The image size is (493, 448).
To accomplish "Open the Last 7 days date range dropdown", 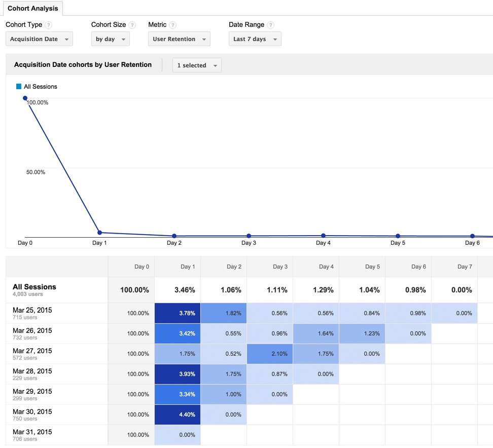I will (255, 39).
